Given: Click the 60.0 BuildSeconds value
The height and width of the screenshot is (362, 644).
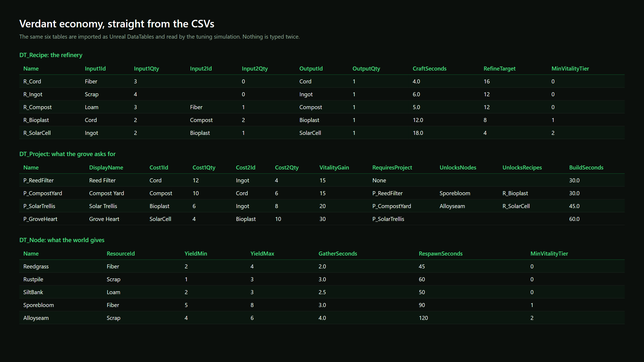Looking at the screenshot, I should pos(574,219).
